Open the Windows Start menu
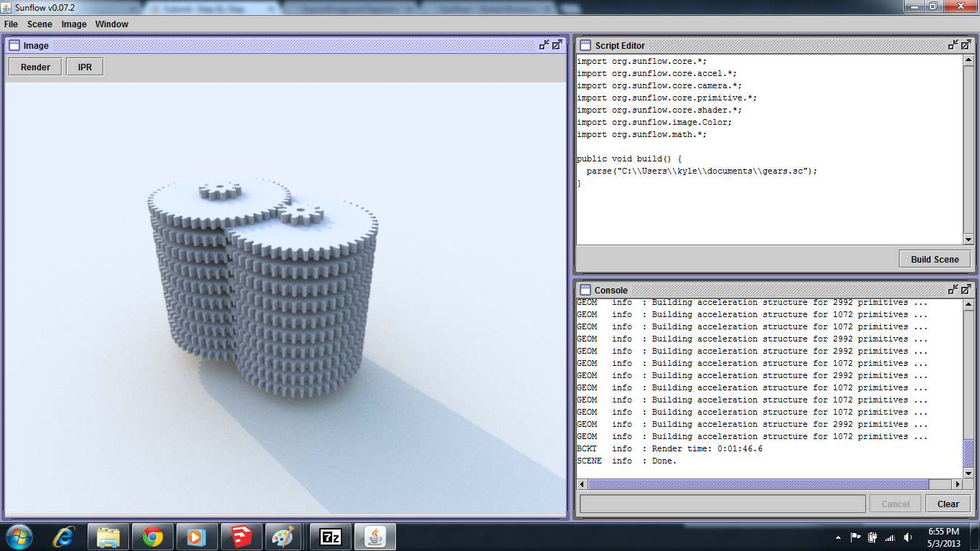980x551 pixels. coord(18,537)
